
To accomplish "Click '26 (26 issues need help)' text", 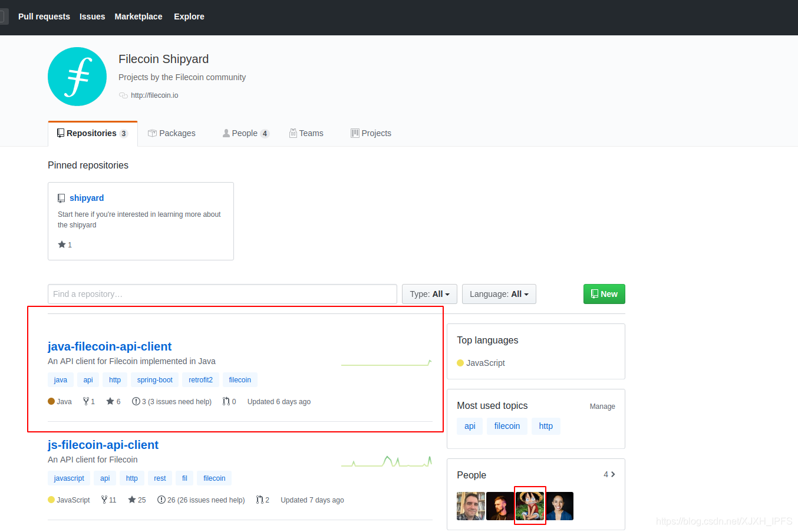I will pyautogui.click(x=206, y=500).
